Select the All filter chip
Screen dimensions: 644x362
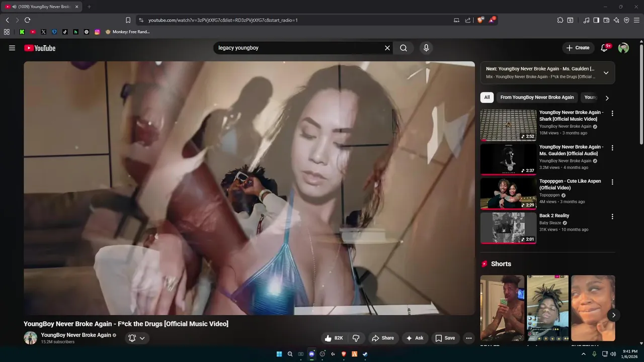click(487, 98)
